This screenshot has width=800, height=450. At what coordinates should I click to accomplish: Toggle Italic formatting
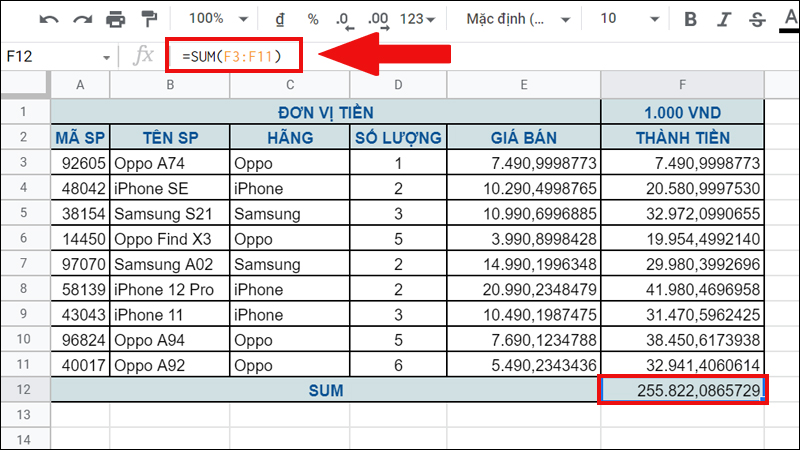(724, 19)
